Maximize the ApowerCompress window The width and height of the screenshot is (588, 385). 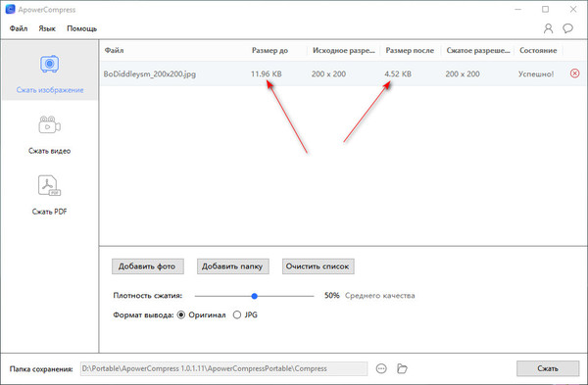[545, 9]
